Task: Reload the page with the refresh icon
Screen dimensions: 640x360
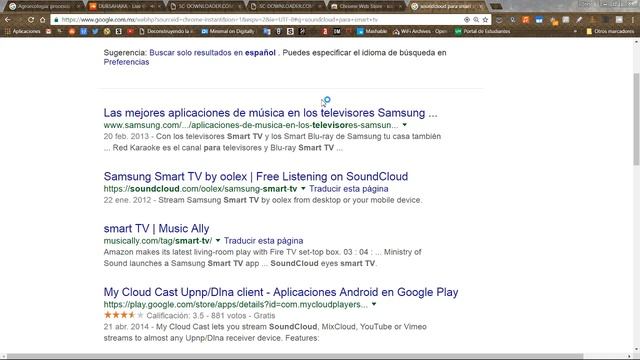Action: tap(31, 20)
